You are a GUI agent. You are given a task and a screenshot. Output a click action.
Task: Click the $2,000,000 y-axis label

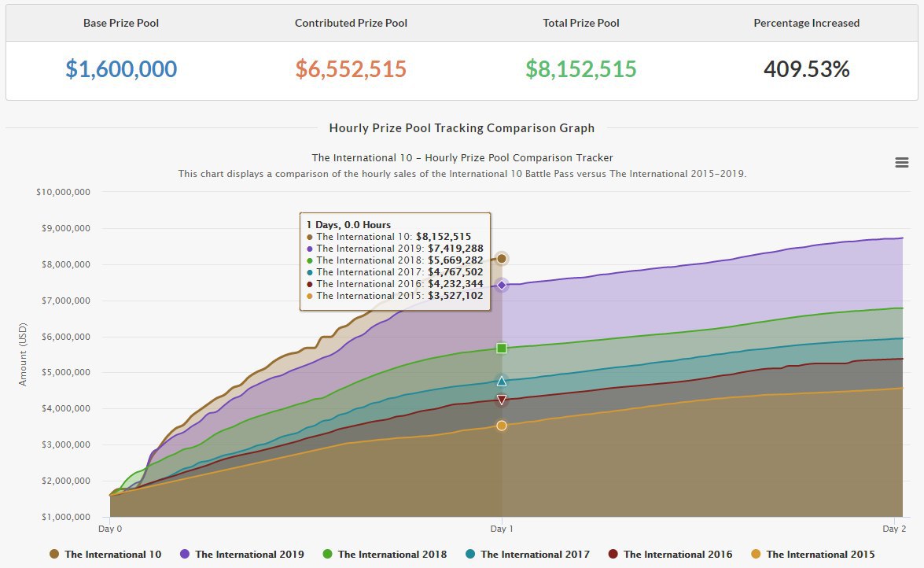click(x=65, y=481)
